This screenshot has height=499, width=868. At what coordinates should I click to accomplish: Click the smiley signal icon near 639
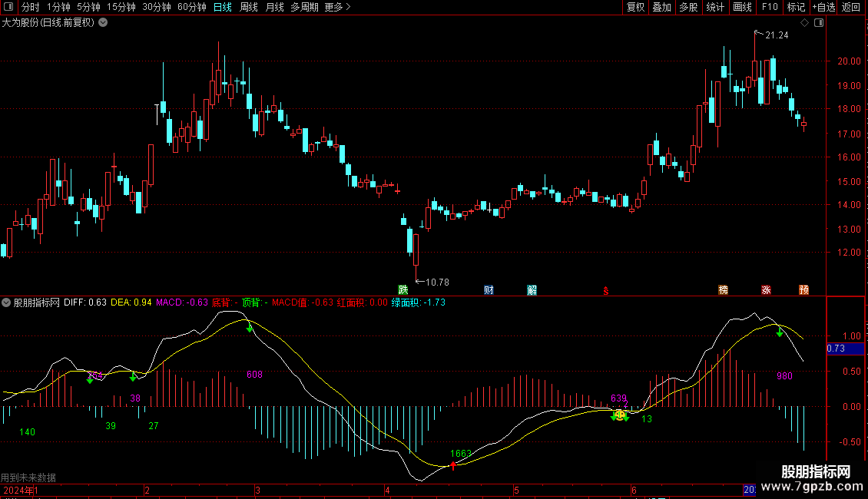[619, 415]
